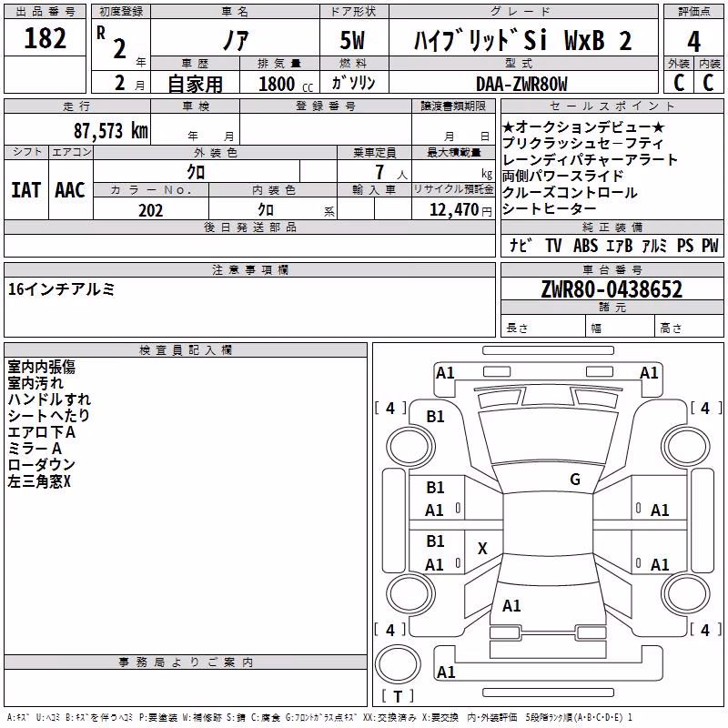Click the TV equipment label
This screenshot has height=728, width=728.
click(x=553, y=245)
